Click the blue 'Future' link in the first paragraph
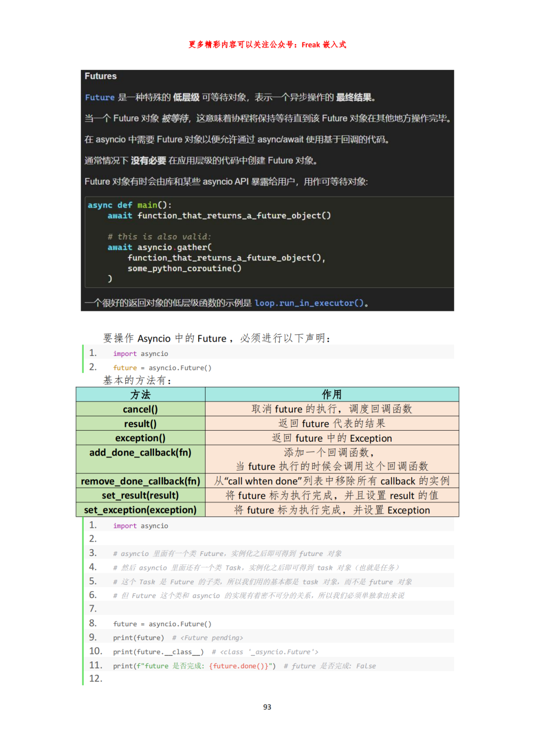This screenshot has height=756, width=535. pos(100,98)
